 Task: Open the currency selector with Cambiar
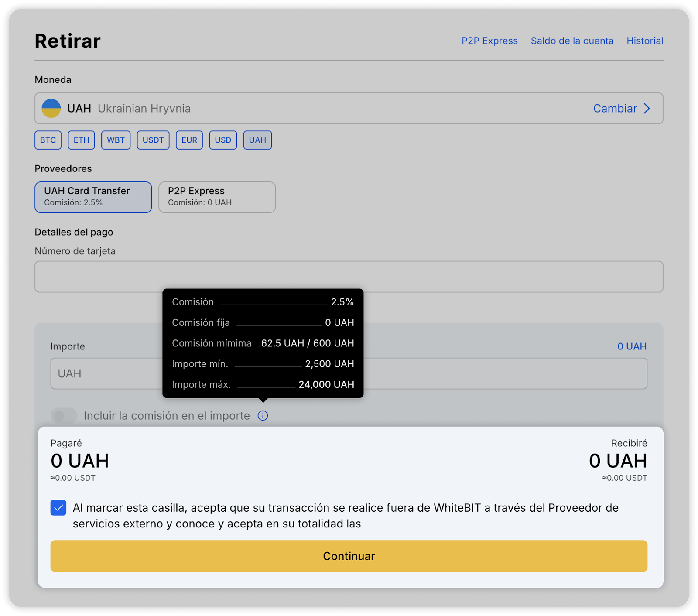tap(615, 109)
